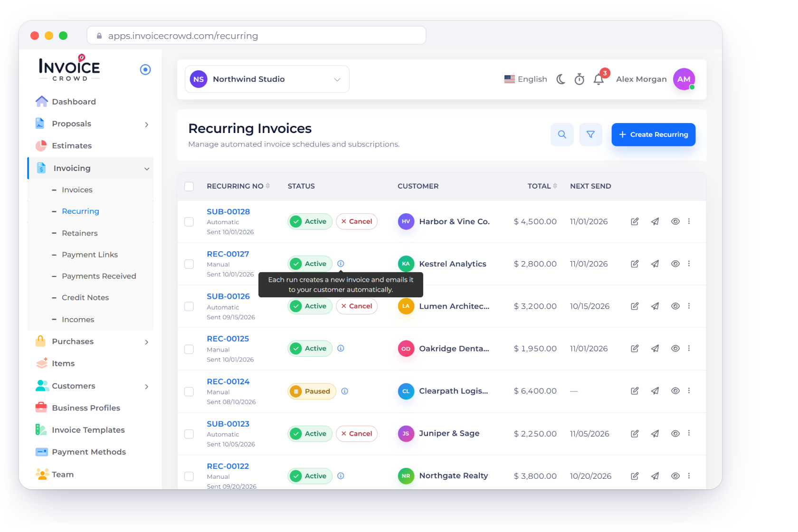Cancel the SUB-00123 subscription
This screenshot has width=798, height=532.
click(357, 434)
